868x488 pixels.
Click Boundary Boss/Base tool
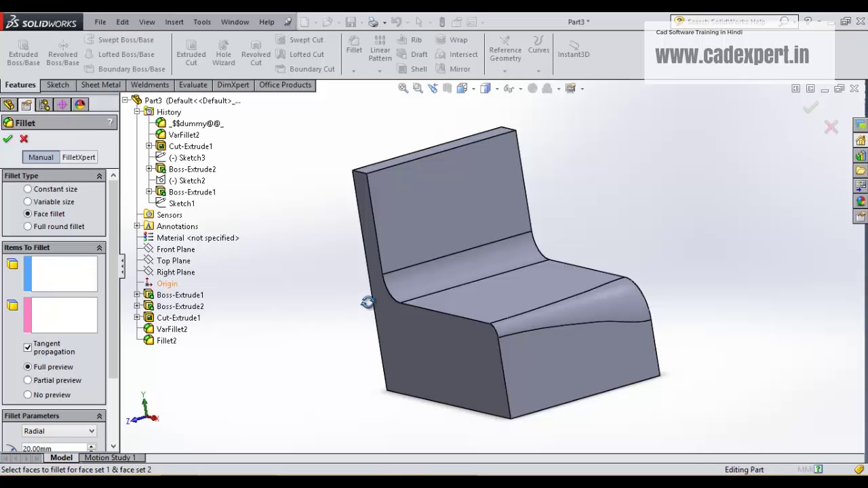(125, 69)
